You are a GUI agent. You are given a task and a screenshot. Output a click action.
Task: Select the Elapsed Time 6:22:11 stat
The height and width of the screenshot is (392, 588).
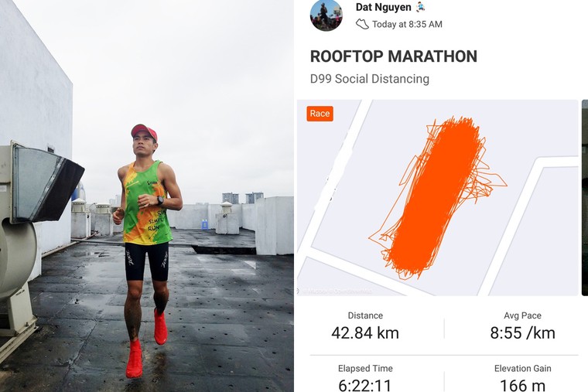coord(365,378)
